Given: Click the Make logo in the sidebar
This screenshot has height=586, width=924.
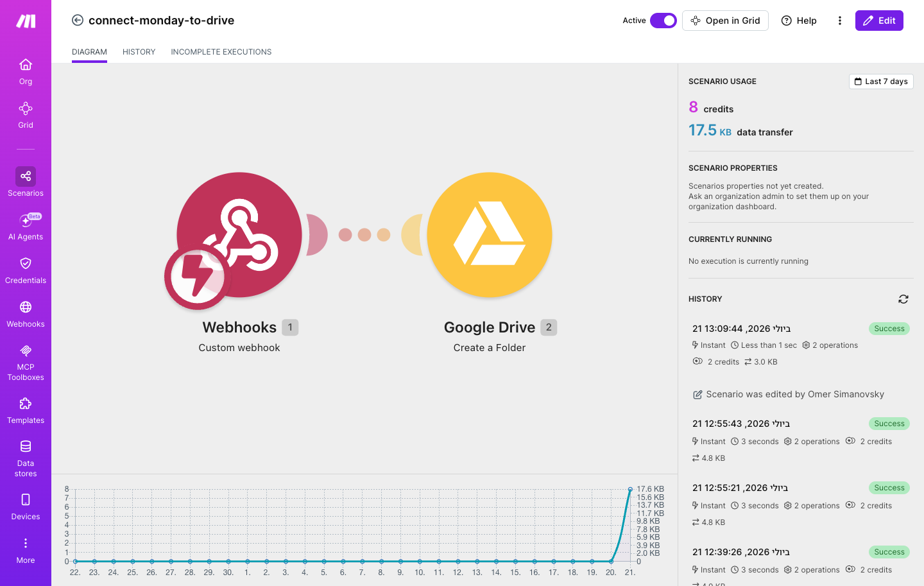Looking at the screenshot, I should point(26,21).
